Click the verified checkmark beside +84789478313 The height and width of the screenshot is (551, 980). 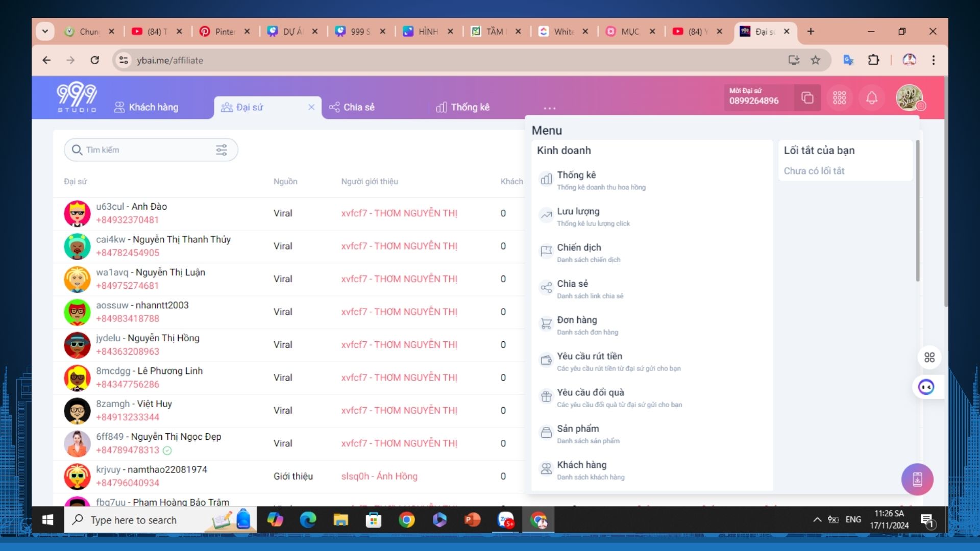point(167,450)
